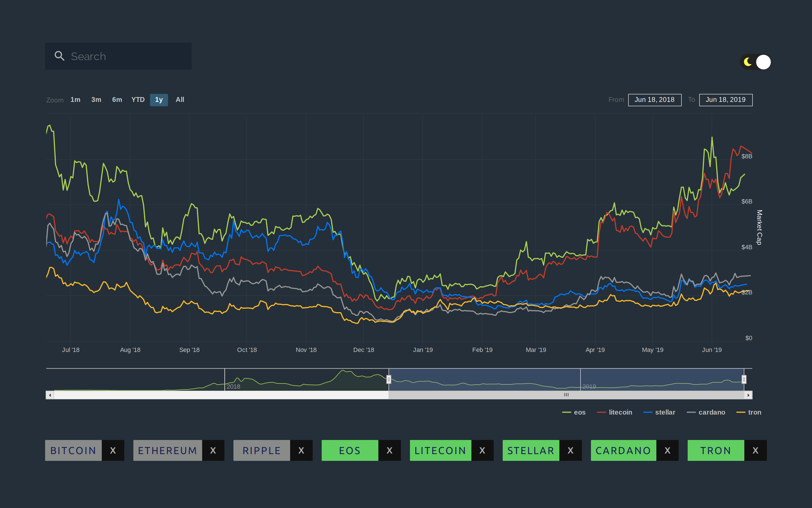Viewport: 812px width, 508px height.
Task: Toggle cardano series in chart legend
Action: [x=706, y=412]
